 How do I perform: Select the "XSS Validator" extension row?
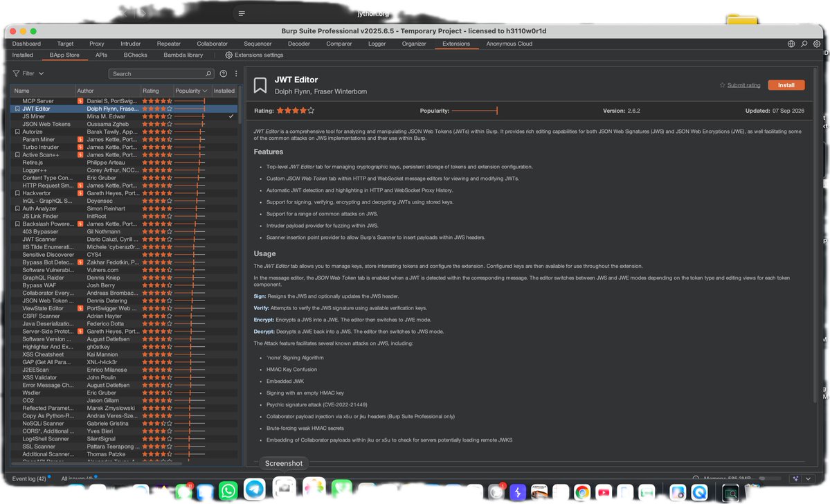[124, 377]
